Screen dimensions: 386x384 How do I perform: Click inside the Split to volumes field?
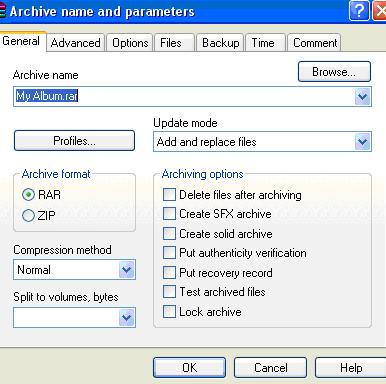66,317
